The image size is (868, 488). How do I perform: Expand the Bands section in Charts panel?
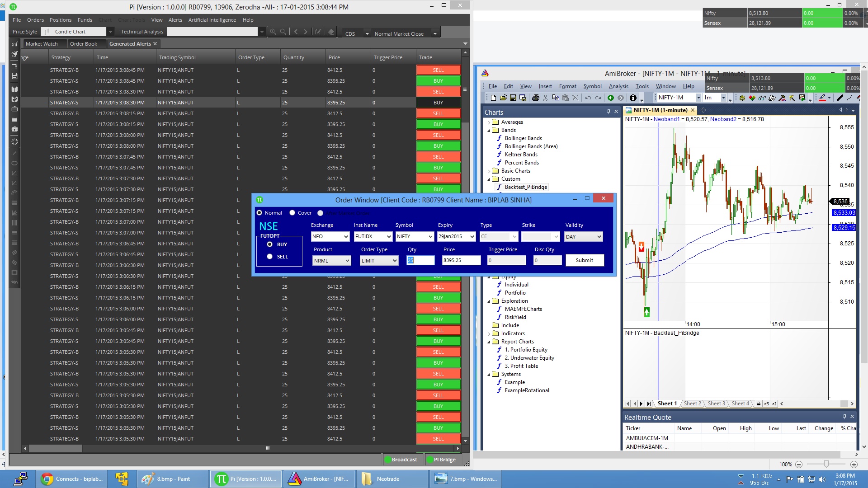click(489, 130)
